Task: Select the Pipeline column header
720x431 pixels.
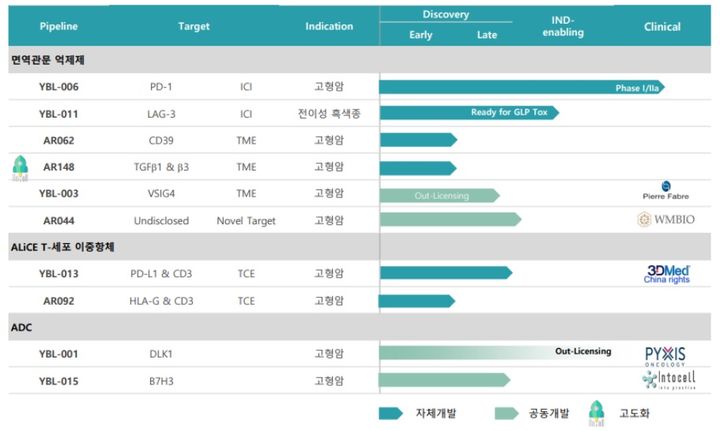Action: point(58,27)
